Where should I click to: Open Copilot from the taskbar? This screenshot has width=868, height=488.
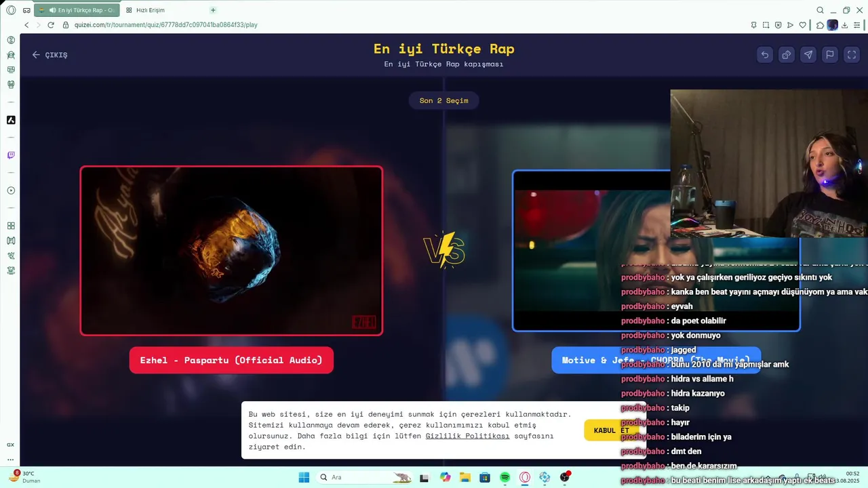coord(445,477)
